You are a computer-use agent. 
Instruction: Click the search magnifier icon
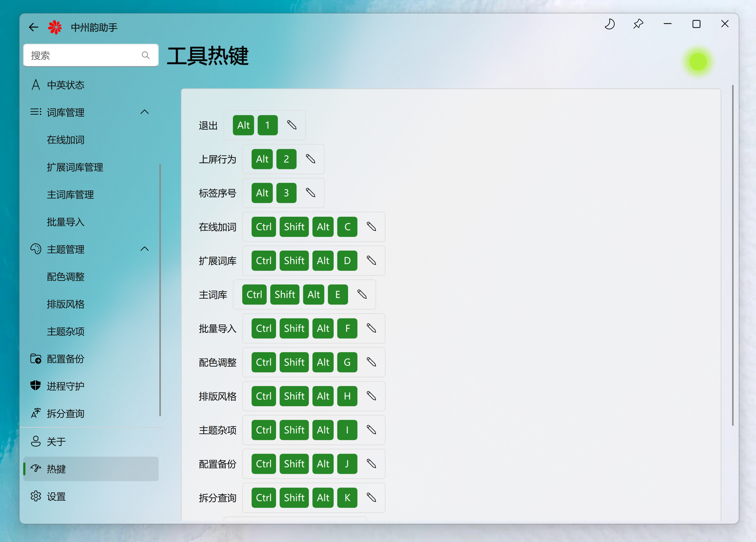145,55
